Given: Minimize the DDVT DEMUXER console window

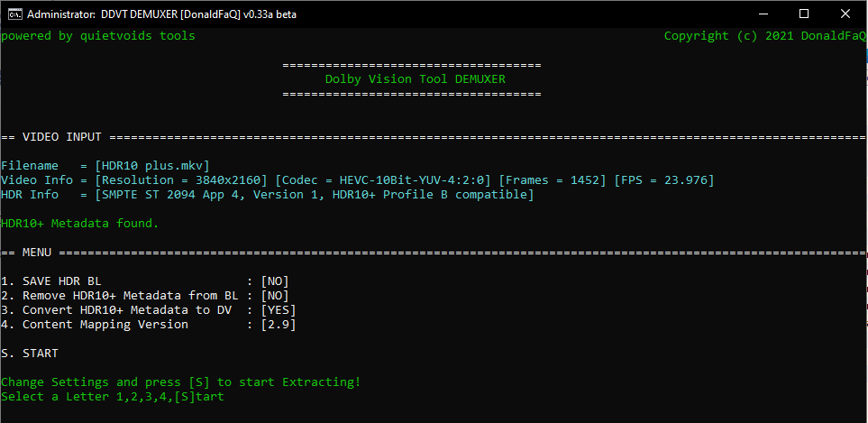Looking at the screenshot, I should [762, 14].
